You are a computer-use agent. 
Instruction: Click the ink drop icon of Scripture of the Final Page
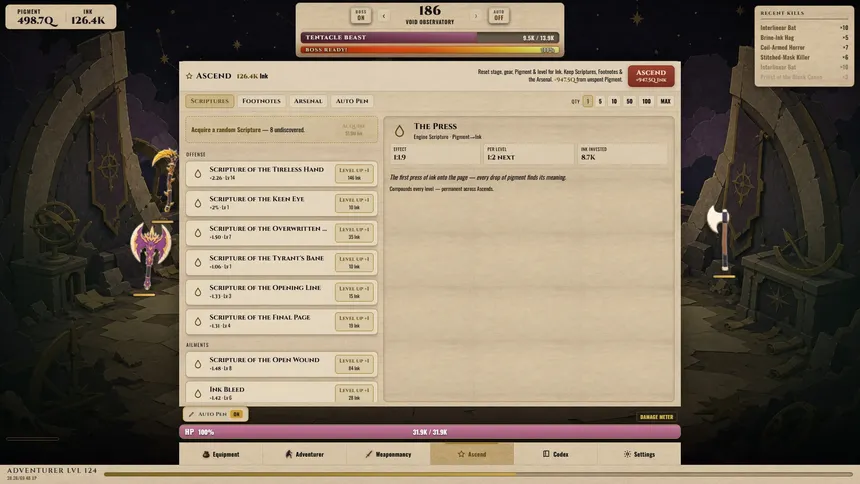(x=198, y=322)
